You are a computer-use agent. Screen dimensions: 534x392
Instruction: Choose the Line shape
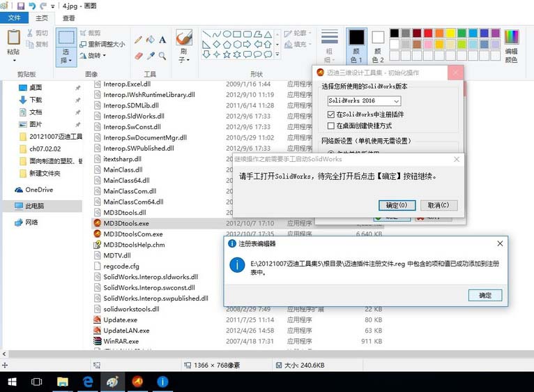206,34
